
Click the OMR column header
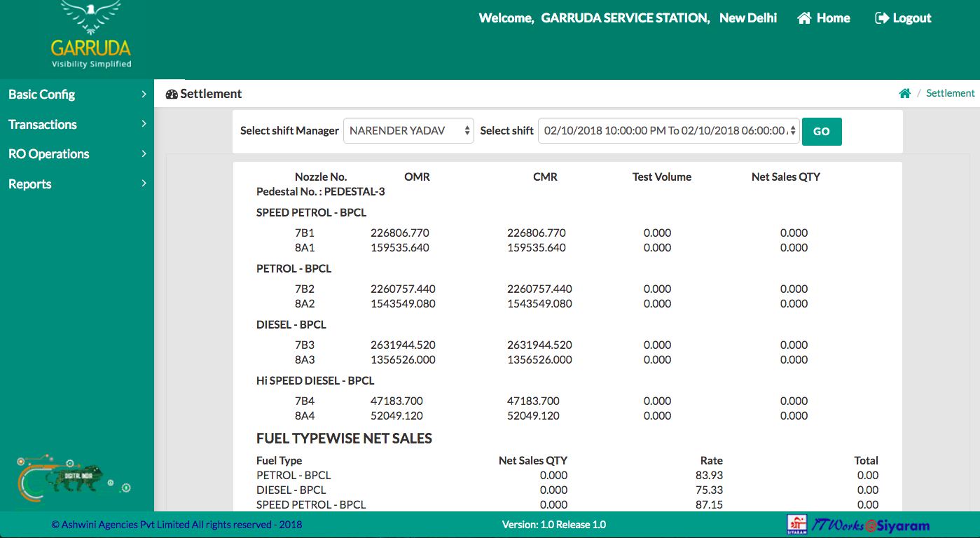coord(417,177)
